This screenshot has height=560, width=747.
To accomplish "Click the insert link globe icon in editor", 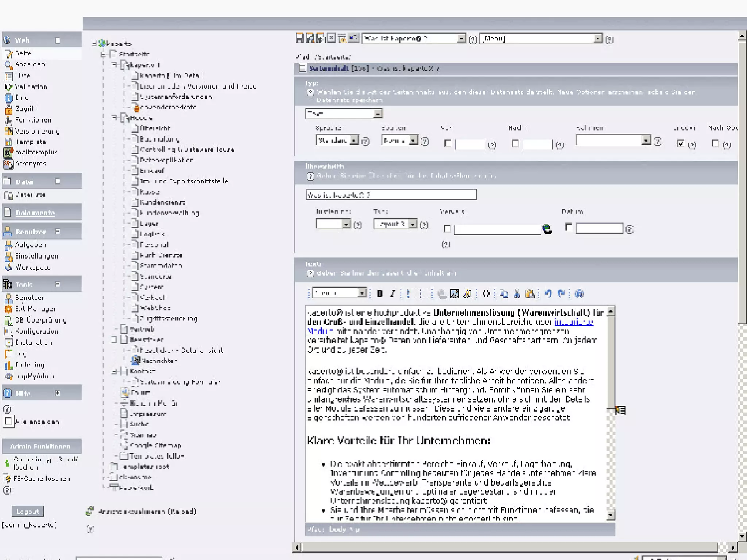I will 442,293.
